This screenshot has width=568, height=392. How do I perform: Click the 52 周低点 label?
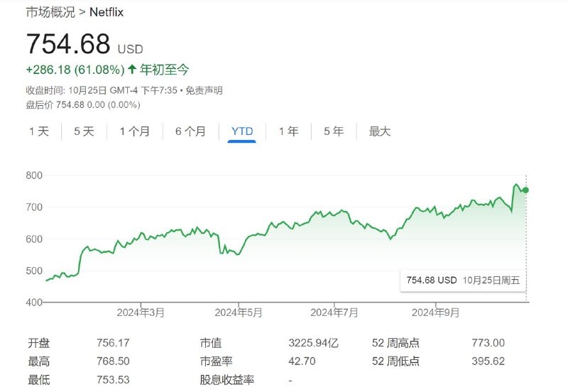(x=395, y=361)
